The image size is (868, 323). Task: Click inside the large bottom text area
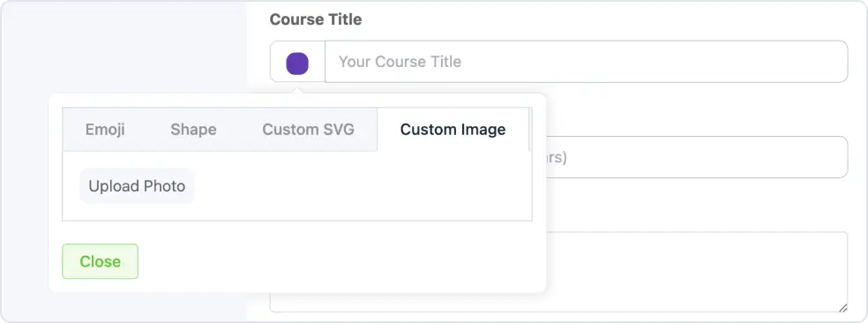point(696,272)
